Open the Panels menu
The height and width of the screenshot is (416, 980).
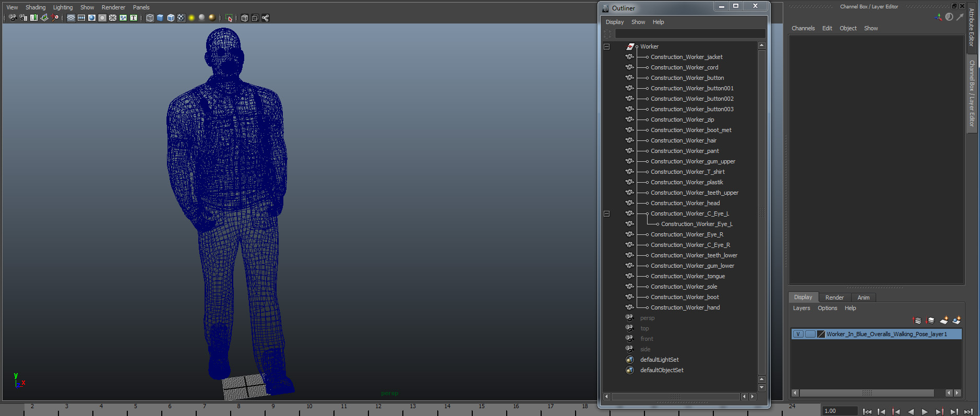(141, 7)
